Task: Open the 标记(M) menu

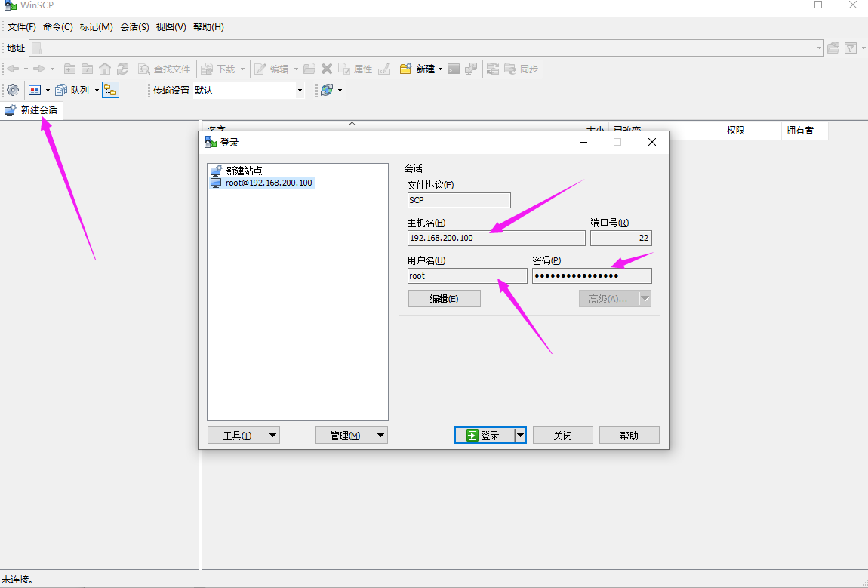Action: pyautogui.click(x=97, y=26)
